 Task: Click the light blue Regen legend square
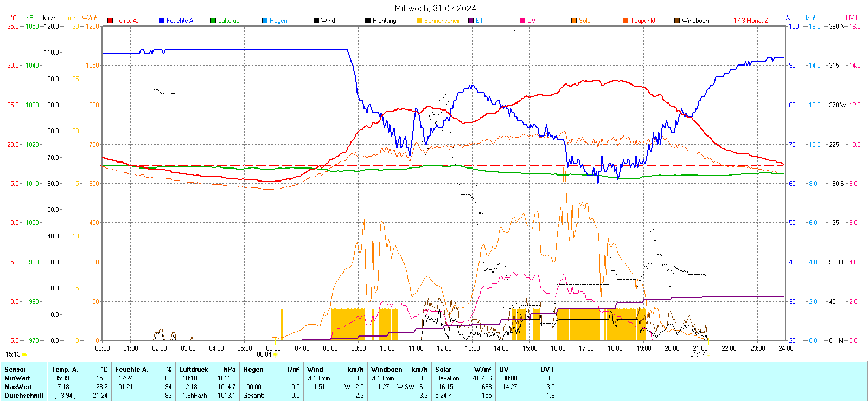[265, 21]
